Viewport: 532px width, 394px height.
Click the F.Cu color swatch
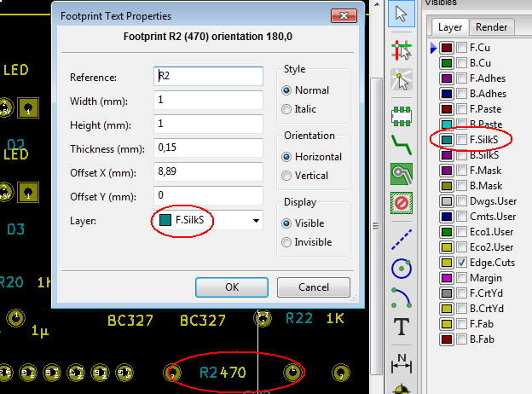point(447,48)
